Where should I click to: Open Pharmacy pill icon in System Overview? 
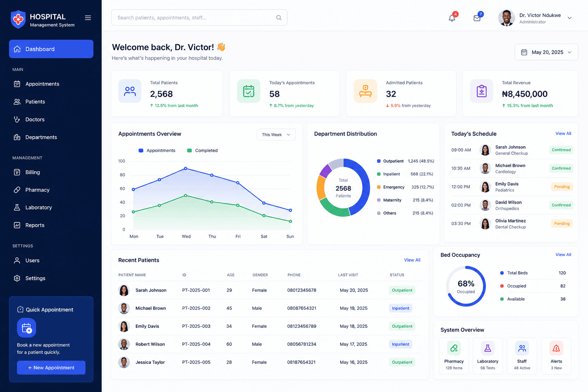454,348
